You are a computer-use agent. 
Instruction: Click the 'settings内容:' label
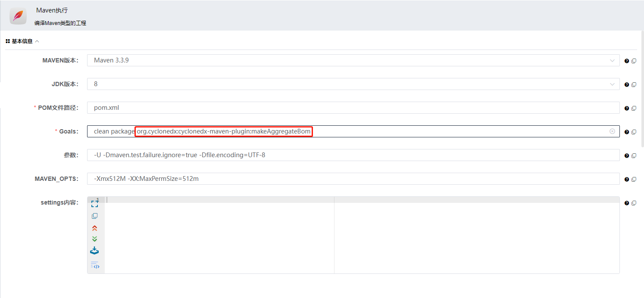click(x=59, y=202)
